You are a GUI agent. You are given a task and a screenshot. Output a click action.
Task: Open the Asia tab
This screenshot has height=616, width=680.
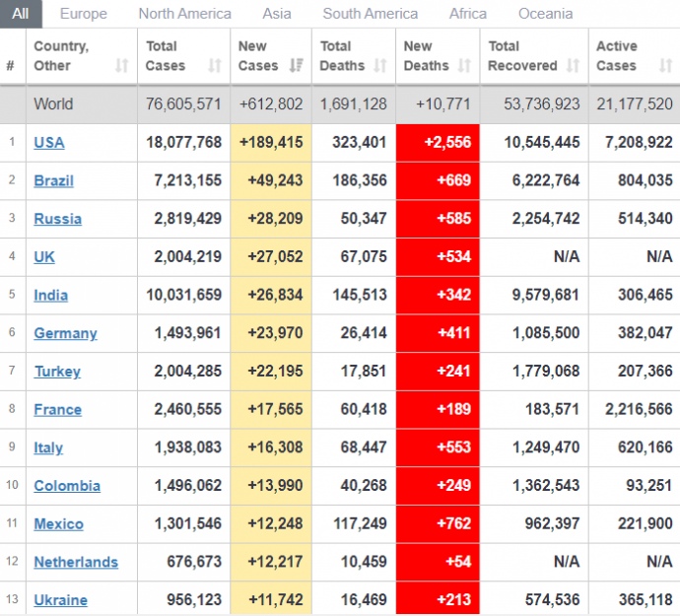pos(277,14)
